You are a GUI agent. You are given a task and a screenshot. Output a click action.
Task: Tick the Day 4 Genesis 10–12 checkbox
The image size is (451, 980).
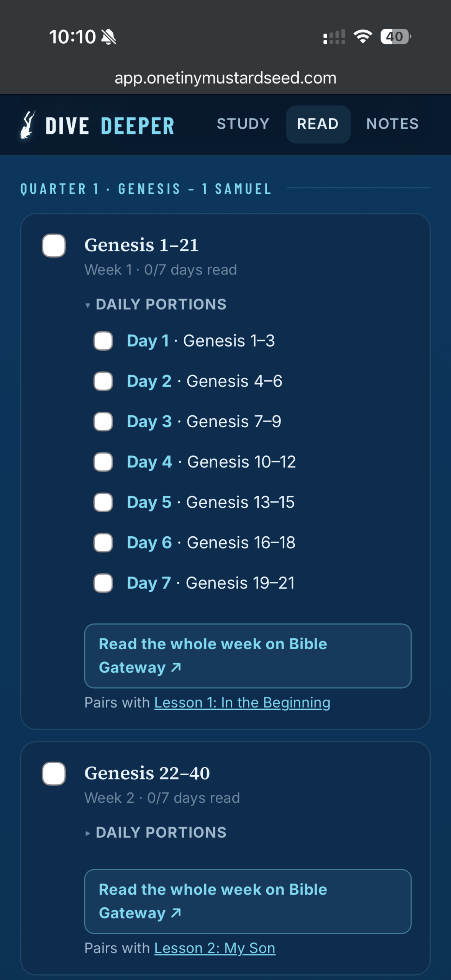pyautogui.click(x=103, y=462)
